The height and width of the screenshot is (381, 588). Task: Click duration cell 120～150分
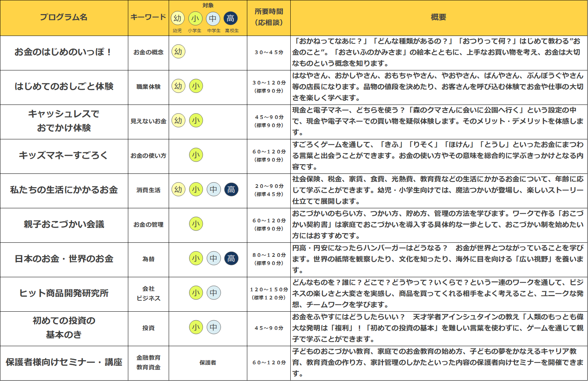point(269,294)
